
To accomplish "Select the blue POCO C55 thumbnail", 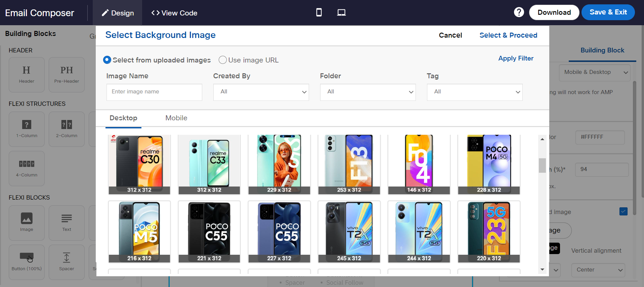I will [x=279, y=232].
